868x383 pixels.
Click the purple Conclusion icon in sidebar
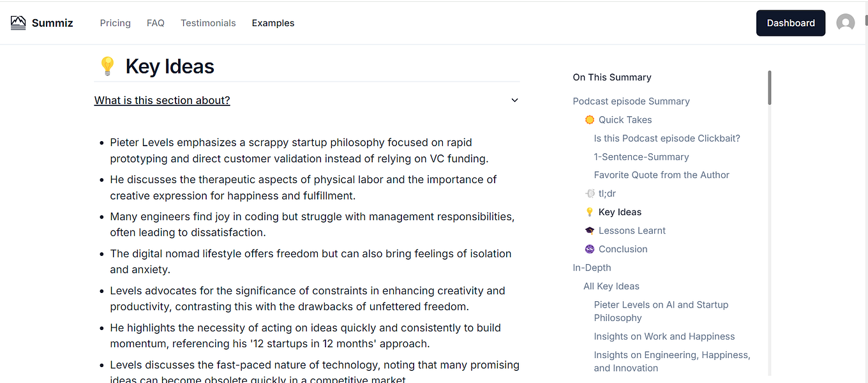point(590,249)
